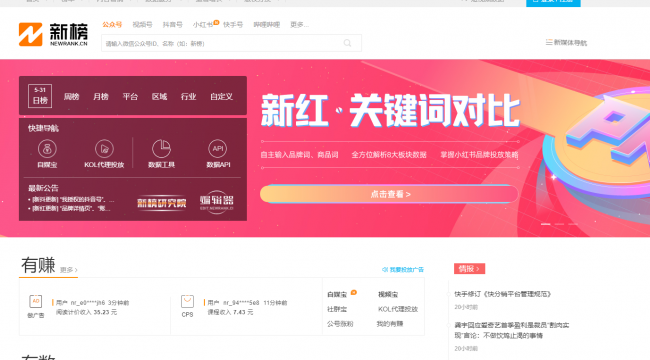Open the 爱奇艺 news headline
Screen dimensions: 650x360
coord(512,330)
